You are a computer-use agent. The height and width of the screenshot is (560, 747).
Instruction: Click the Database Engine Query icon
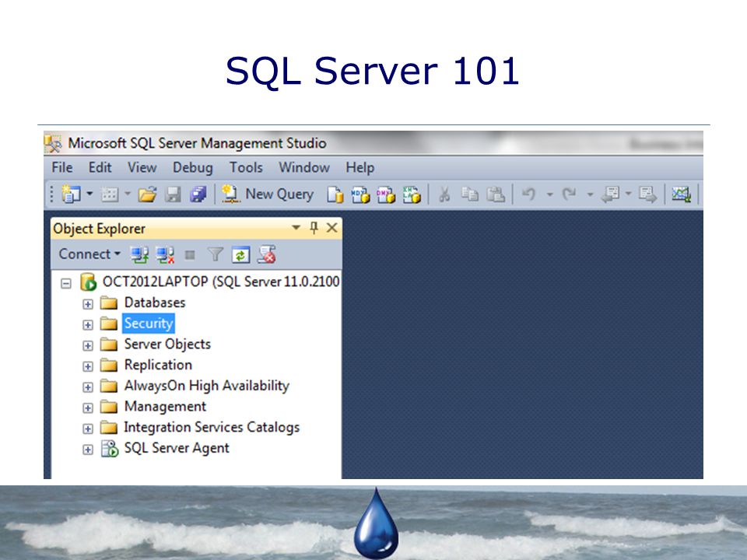(335, 194)
